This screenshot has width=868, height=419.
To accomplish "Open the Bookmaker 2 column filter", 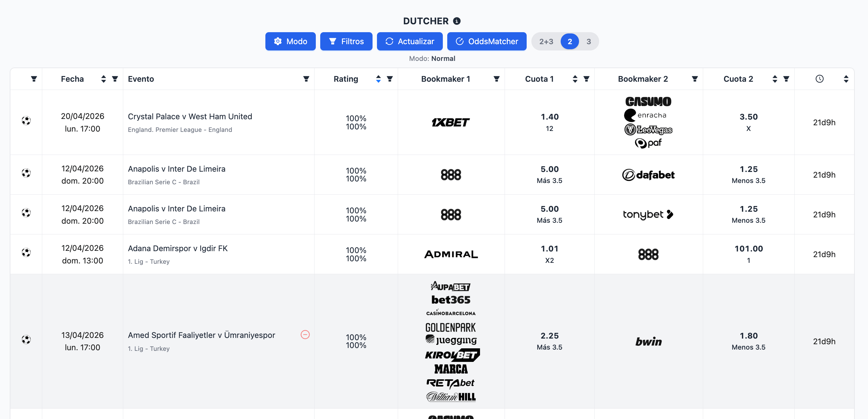I will tap(694, 79).
